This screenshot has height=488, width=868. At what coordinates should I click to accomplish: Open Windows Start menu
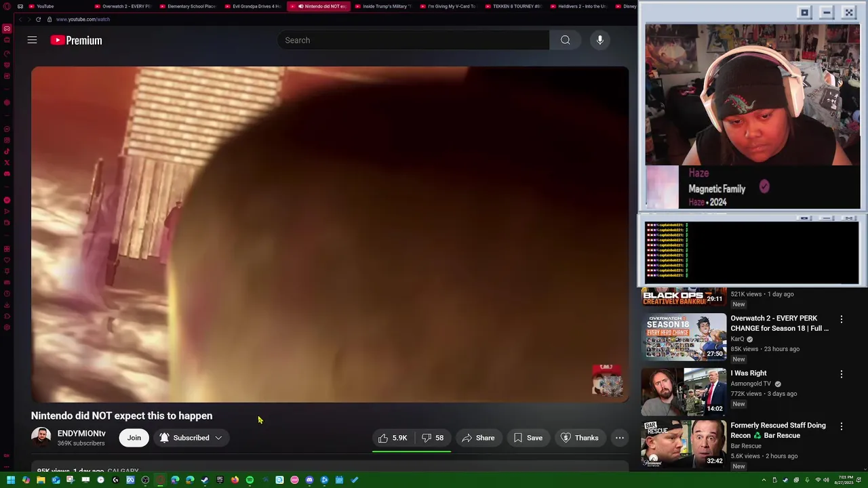tap(11, 480)
